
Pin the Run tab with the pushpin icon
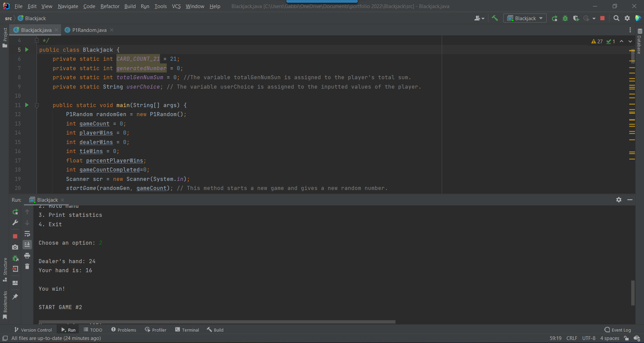click(15, 297)
